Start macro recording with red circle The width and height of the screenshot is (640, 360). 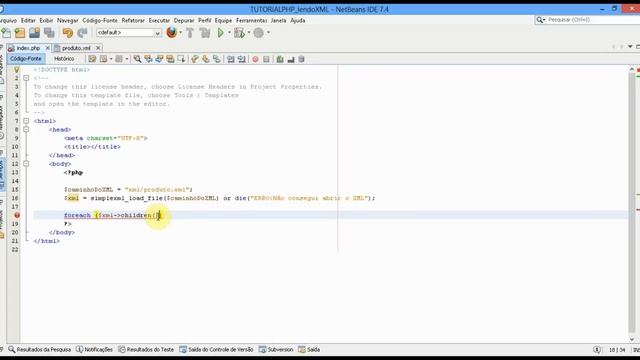click(255, 59)
